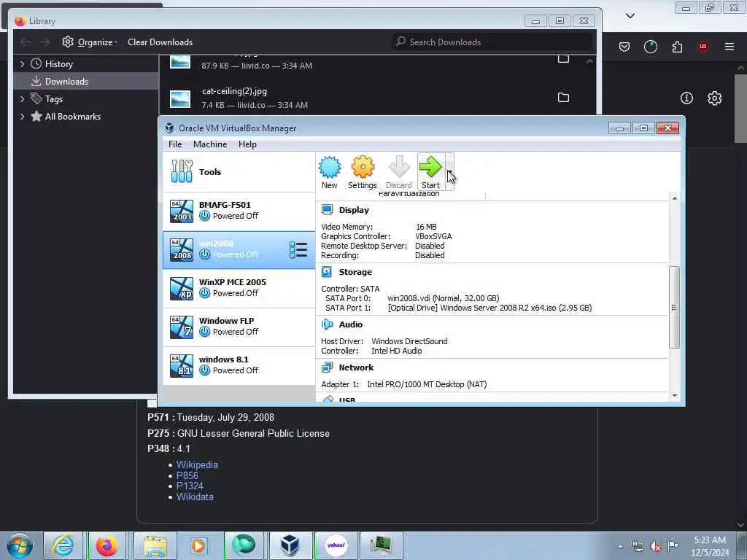
Task: Click the Display monitor icon
Action: pos(328,210)
